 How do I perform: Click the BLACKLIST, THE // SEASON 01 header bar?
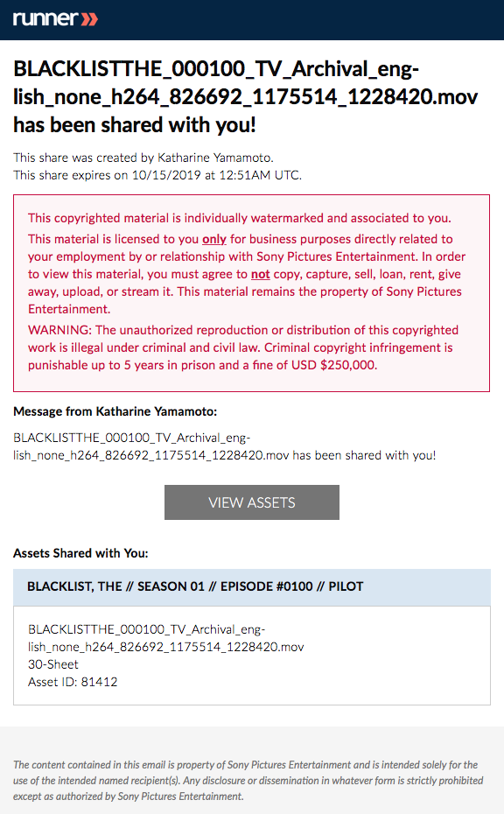tap(252, 587)
